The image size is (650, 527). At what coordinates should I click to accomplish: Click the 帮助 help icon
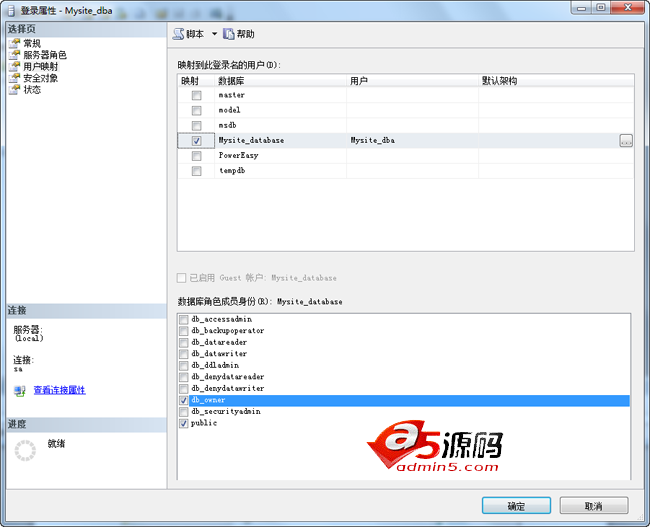click(x=228, y=34)
